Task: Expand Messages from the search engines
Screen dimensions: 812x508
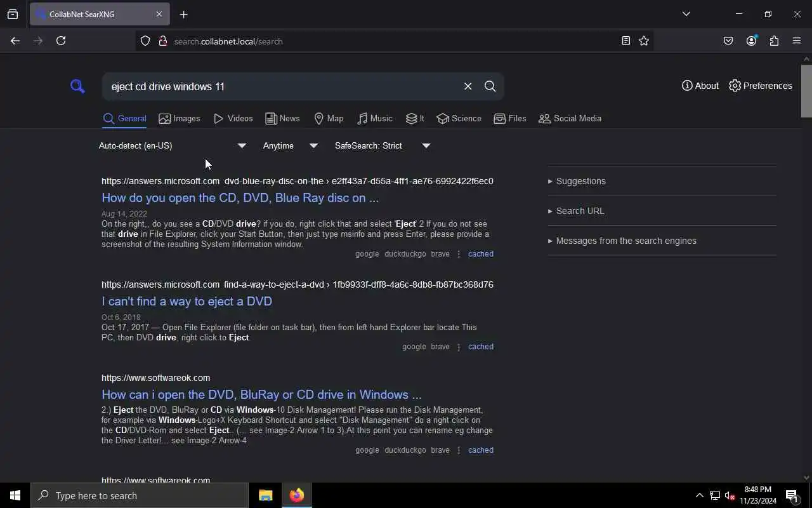Action: click(x=662, y=241)
